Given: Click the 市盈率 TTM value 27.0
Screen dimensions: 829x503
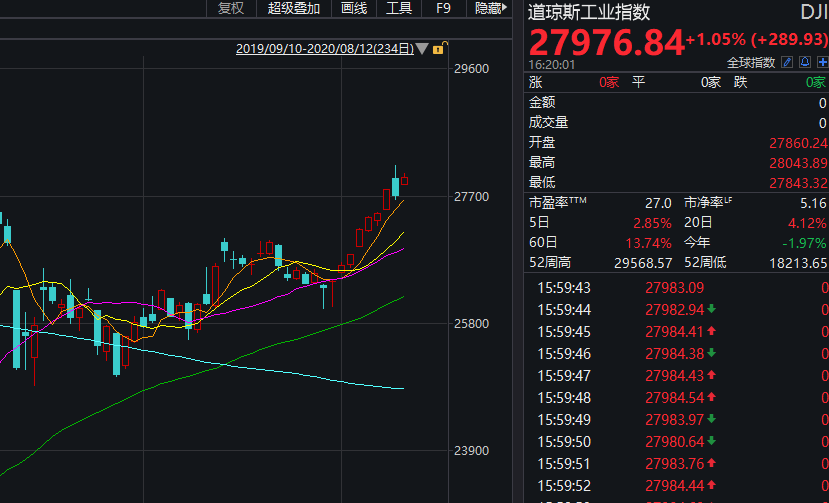Looking at the screenshot, I should point(658,203).
